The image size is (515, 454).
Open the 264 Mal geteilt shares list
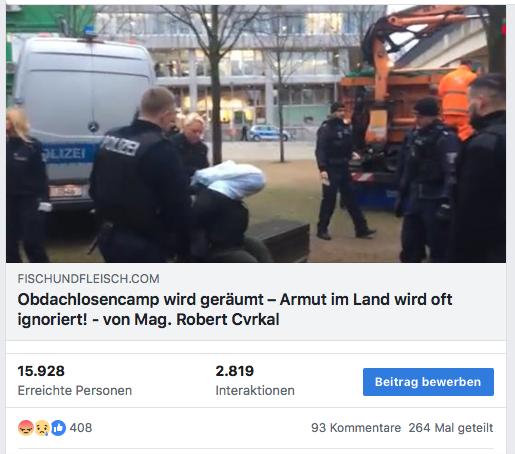(451, 428)
